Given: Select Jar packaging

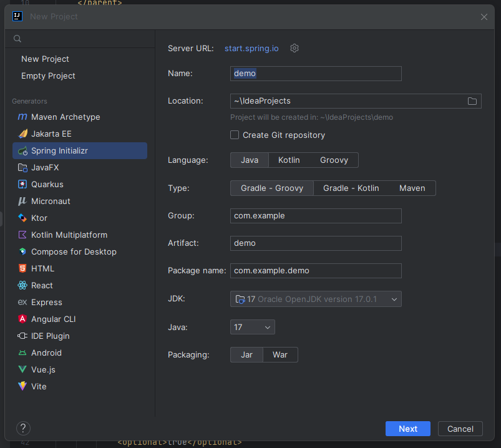Looking at the screenshot, I should pyautogui.click(x=246, y=354).
